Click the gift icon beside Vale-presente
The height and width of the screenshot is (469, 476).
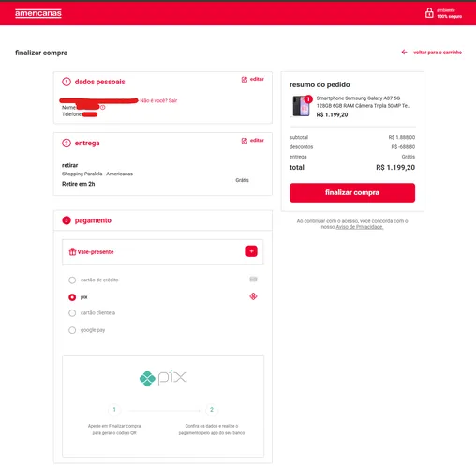72,251
